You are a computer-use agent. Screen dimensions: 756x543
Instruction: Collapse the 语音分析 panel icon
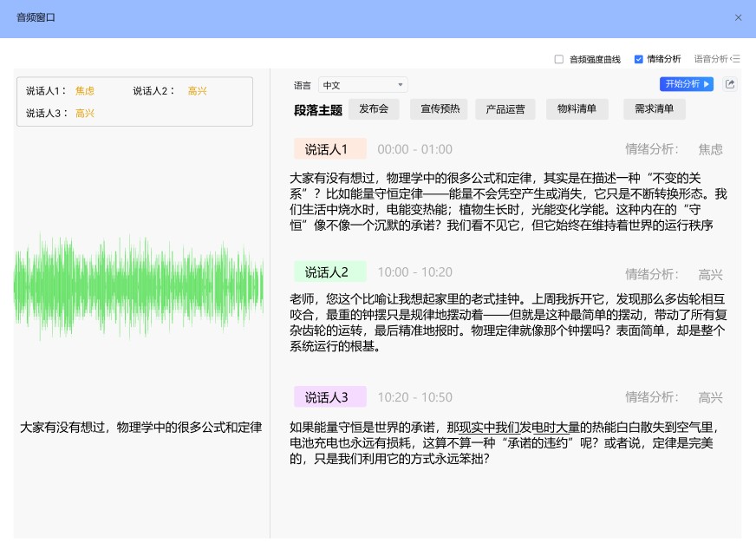(735, 59)
